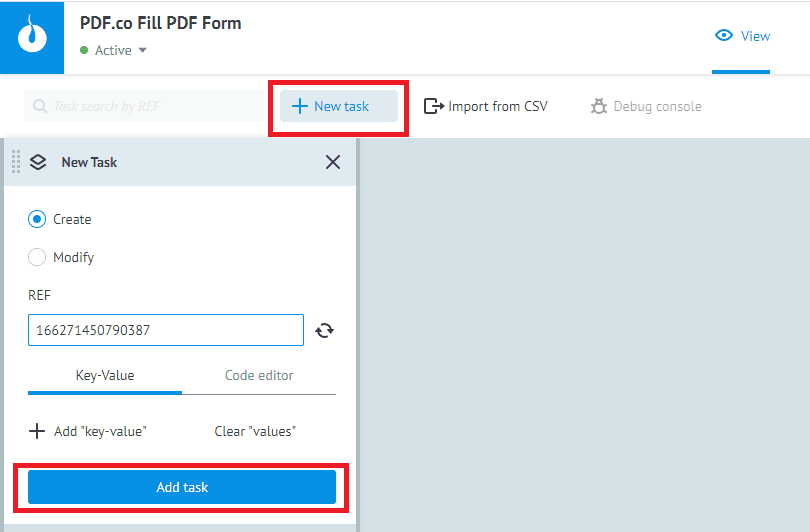Switch to the Code editor tab

pyautogui.click(x=259, y=376)
